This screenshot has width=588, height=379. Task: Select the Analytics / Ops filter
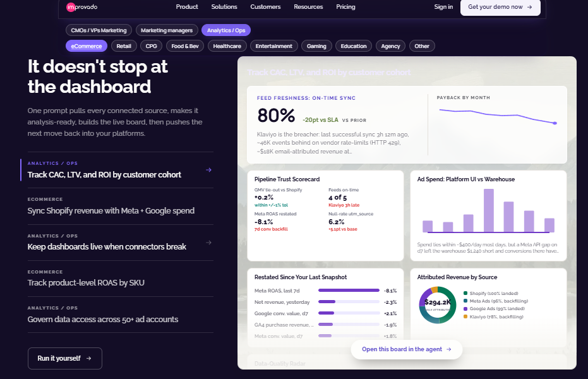(x=226, y=30)
